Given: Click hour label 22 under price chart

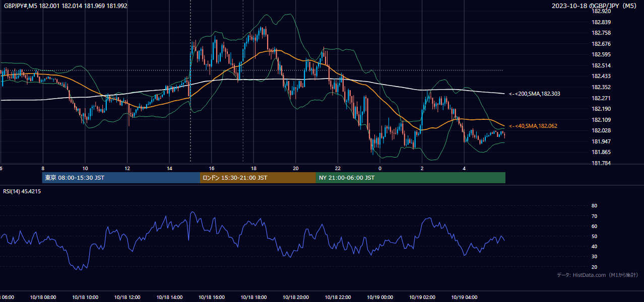Looking at the screenshot, I should point(338,168).
